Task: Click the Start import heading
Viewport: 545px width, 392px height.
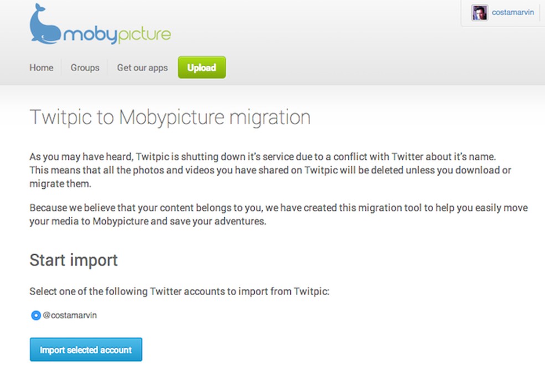Action: click(x=74, y=260)
